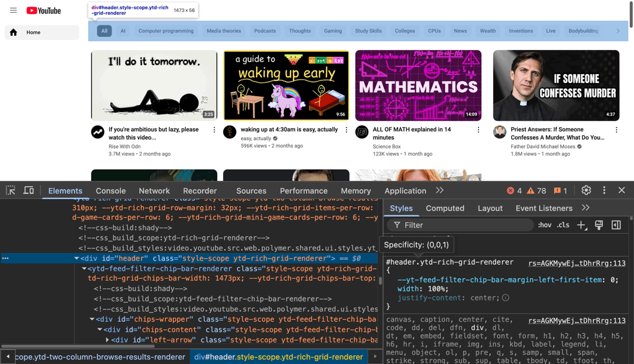Image resolution: width=634 pixels, height=364 pixels.
Task: Collapse the div id="header" node
Action: click(76, 258)
